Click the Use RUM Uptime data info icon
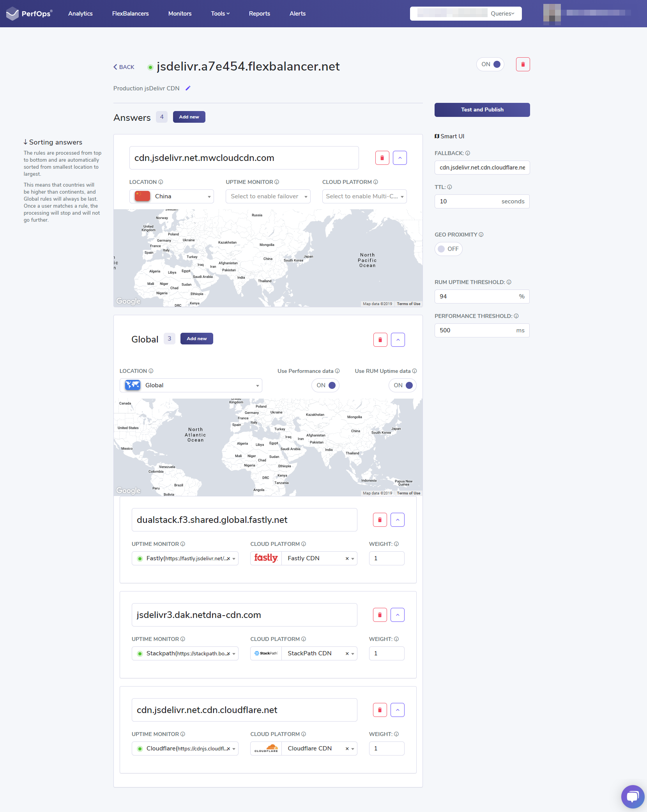Screen dimensions: 647x812 (414, 371)
